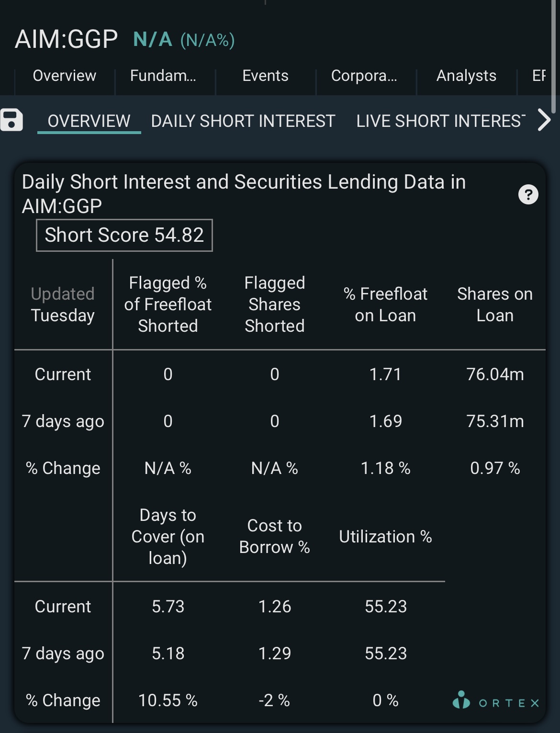The height and width of the screenshot is (733, 560).
Task: Click the % Freefloat on Loan header
Action: tap(385, 304)
